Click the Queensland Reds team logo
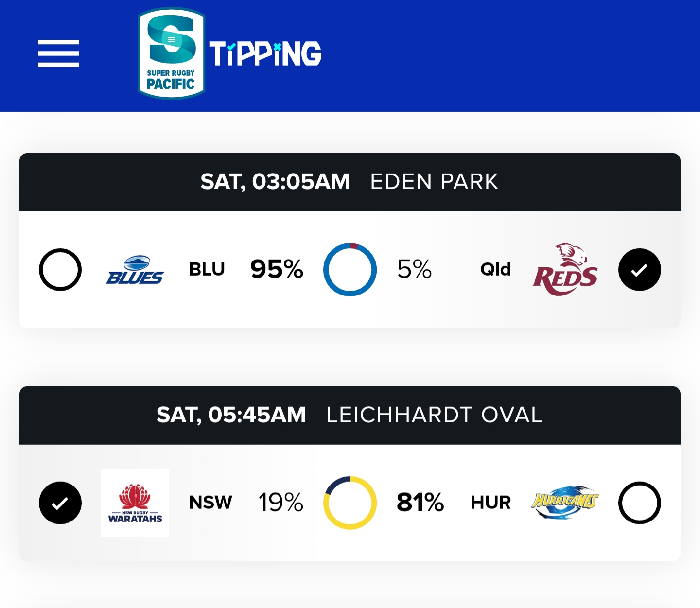This screenshot has width=700, height=608. pyautogui.click(x=565, y=270)
